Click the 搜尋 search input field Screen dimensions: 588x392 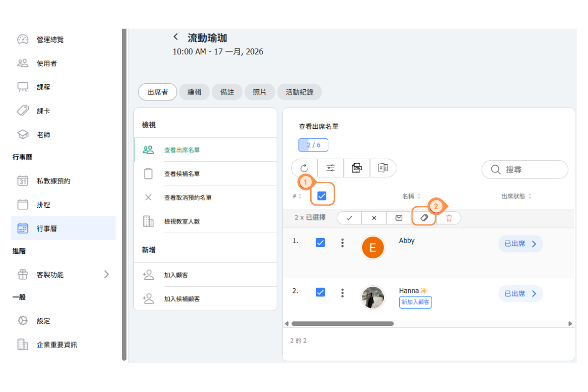tap(529, 170)
